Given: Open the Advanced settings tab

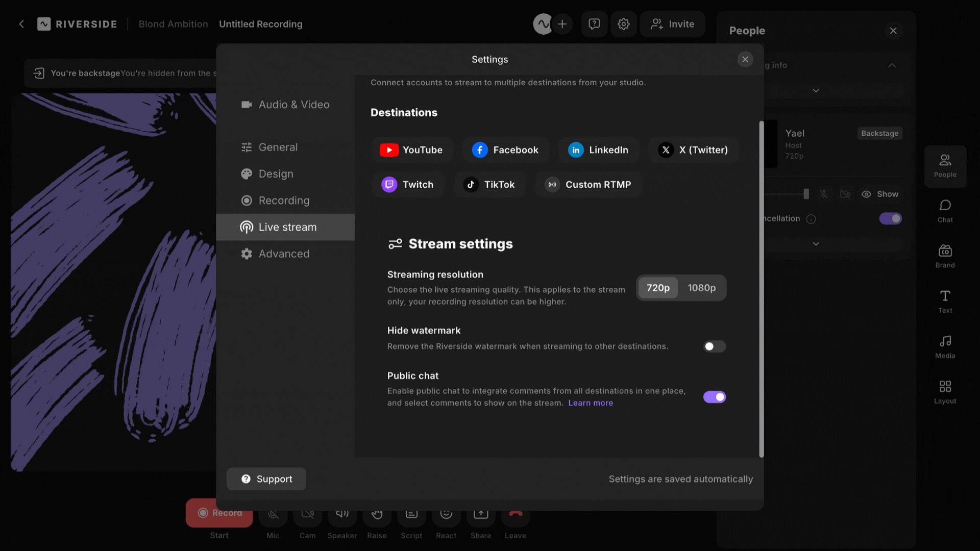Looking at the screenshot, I should pos(284,254).
